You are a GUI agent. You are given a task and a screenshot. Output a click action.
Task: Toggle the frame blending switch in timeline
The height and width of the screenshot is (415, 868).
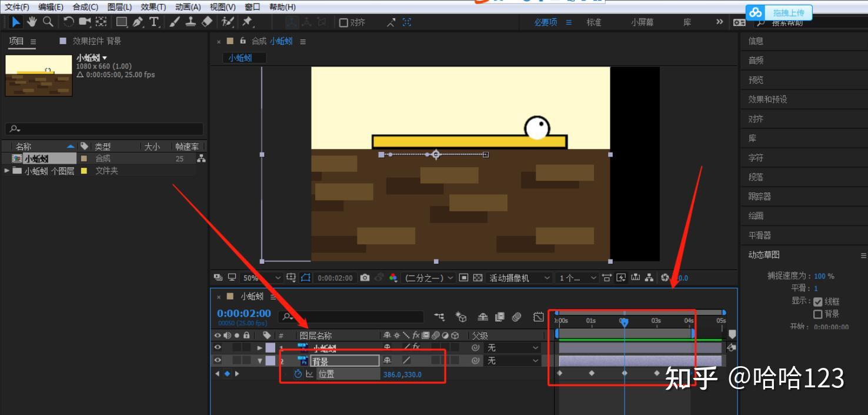(x=500, y=317)
